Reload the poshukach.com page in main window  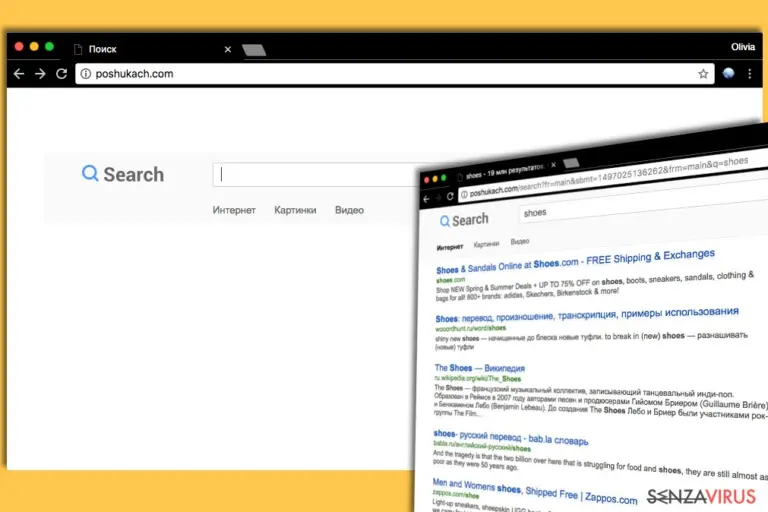[x=61, y=73]
